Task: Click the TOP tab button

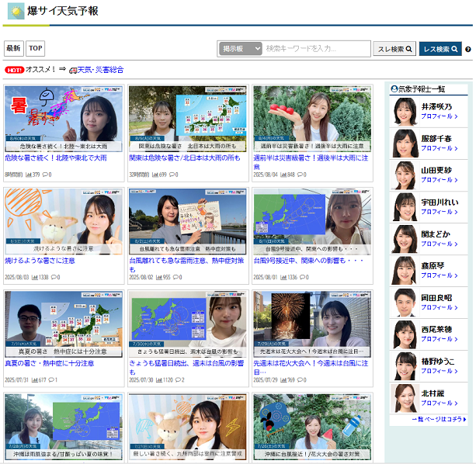Action: tap(36, 49)
